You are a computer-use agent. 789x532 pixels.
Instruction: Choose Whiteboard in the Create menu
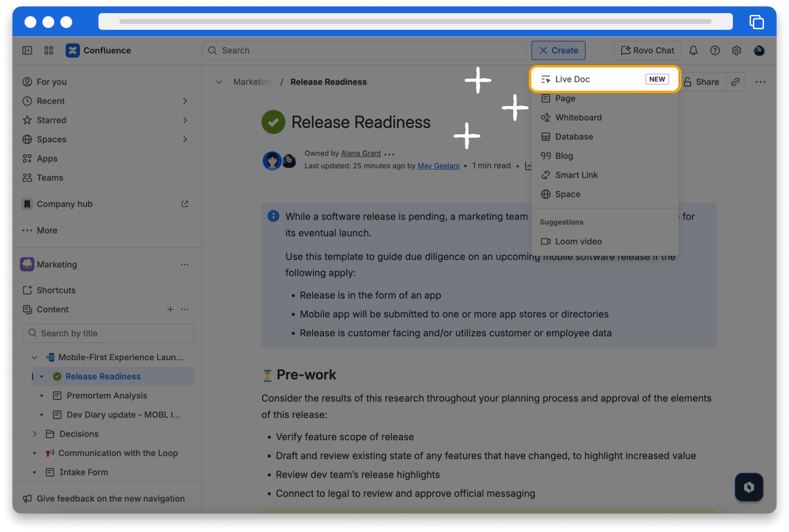click(578, 117)
